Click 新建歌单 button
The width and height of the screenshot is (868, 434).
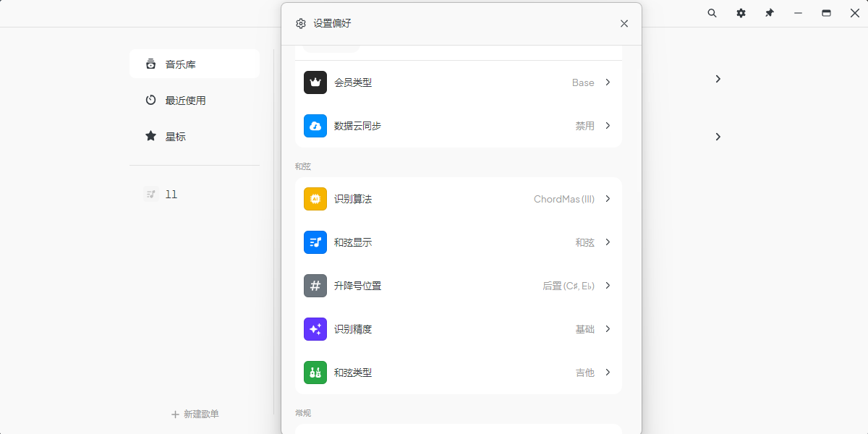coord(195,414)
